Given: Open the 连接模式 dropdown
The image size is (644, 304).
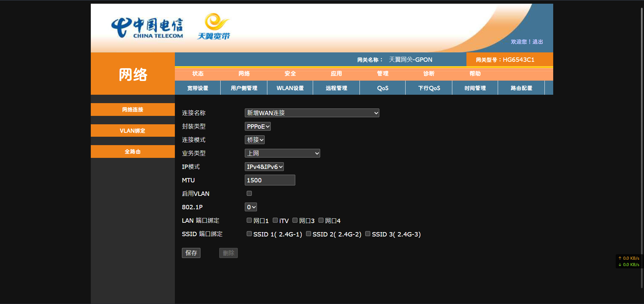Looking at the screenshot, I should (255, 140).
